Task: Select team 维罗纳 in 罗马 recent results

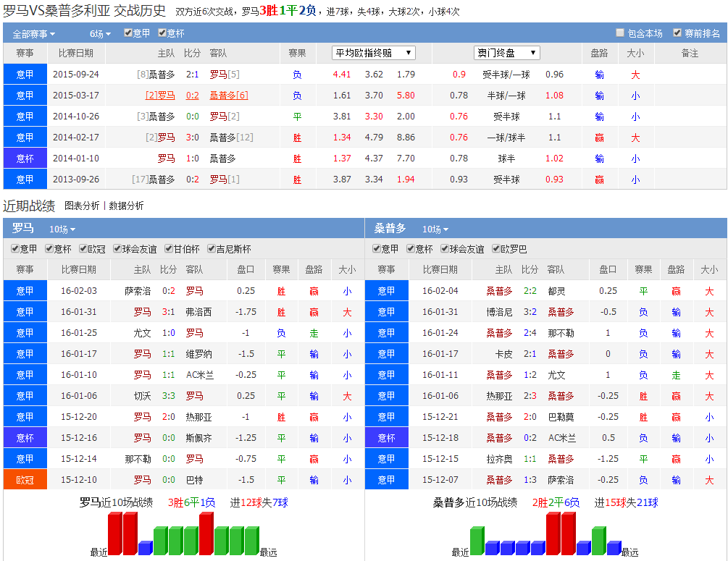Action: 198,354
